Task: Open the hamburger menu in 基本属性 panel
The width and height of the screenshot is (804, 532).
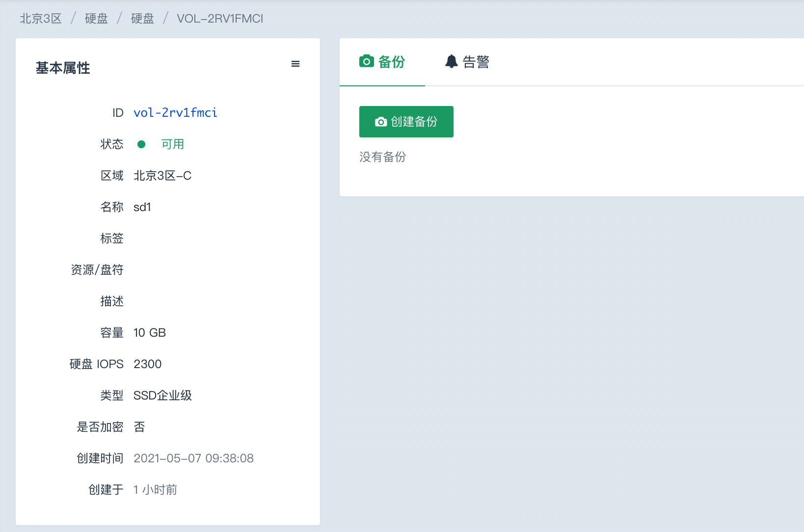Action: pyautogui.click(x=295, y=63)
